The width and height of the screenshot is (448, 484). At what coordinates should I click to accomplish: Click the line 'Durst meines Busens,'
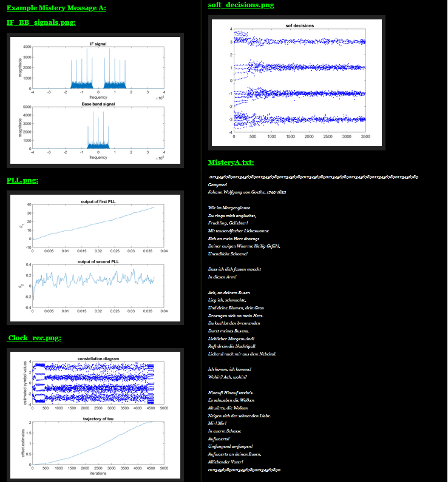click(229, 331)
